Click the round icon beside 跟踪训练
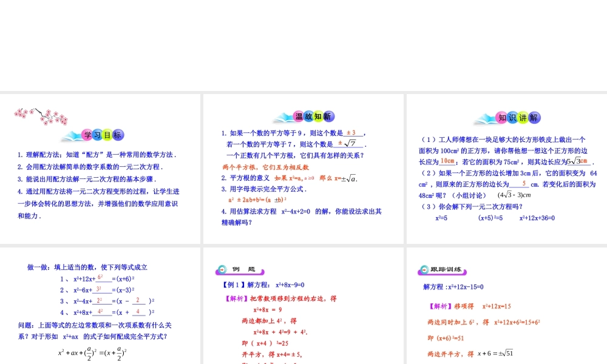 424,270
